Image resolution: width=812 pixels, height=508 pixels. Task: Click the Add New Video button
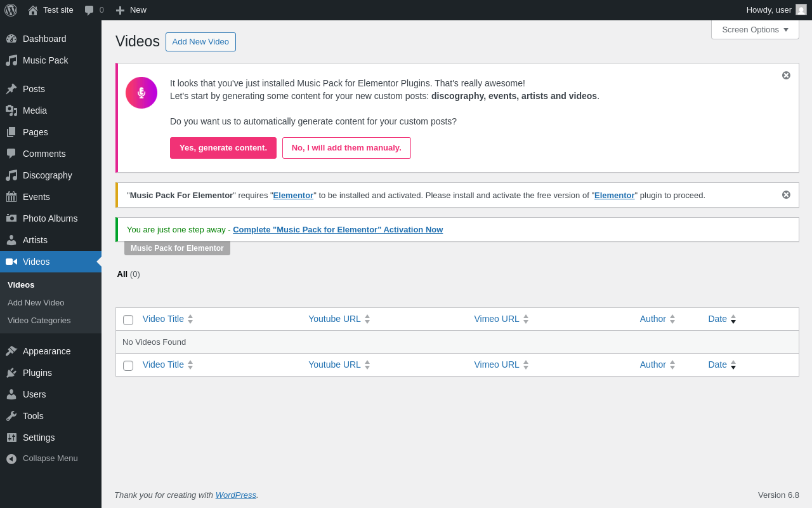(x=200, y=42)
